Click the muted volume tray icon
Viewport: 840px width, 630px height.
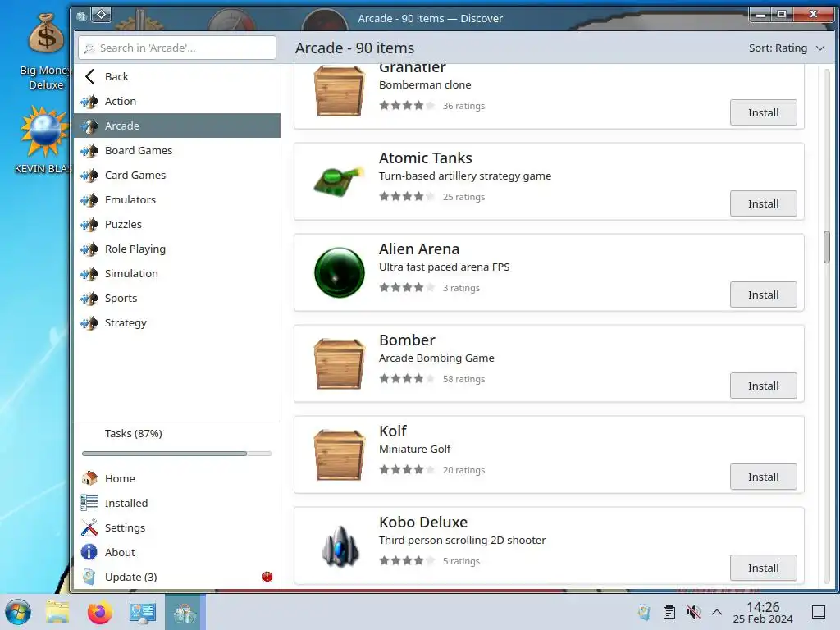(x=694, y=612)
